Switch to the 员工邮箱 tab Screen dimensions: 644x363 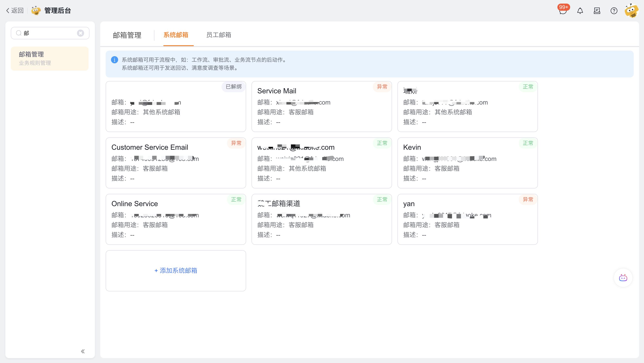[218, 35]
